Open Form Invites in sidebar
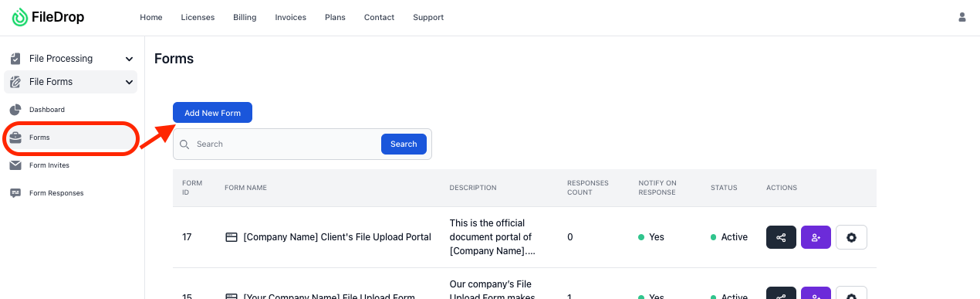The image size is (980, 299). [x=49, y=165]
